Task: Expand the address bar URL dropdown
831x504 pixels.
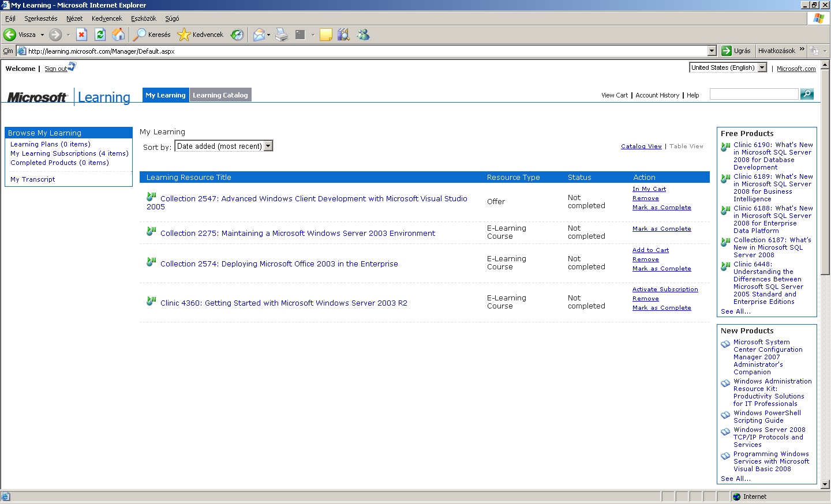Action: (x=712, y=51)
